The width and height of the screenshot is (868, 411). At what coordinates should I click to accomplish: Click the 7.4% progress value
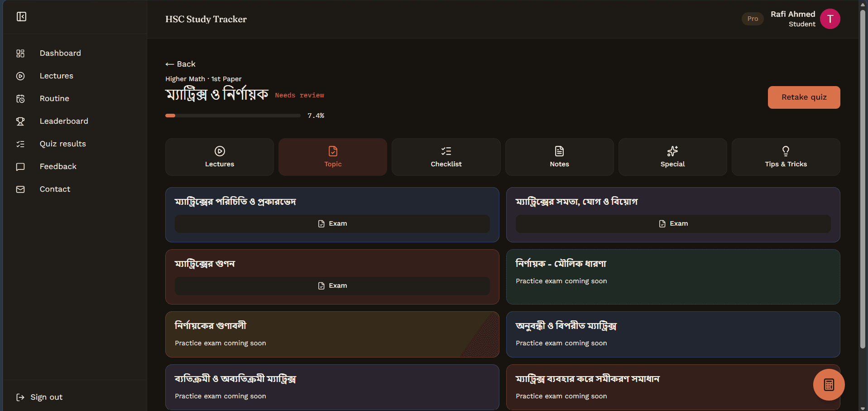316,116
